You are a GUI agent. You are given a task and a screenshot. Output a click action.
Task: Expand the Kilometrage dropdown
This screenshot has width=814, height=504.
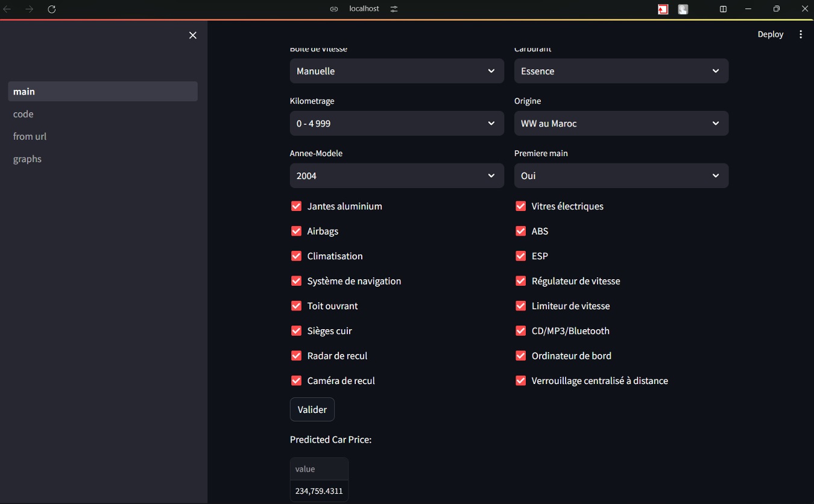click(396, 124)
